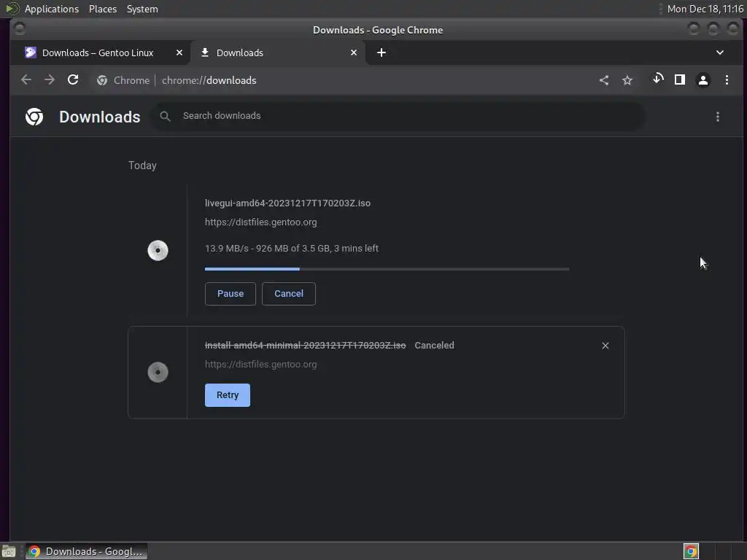
Task: Open the Applications menu
Action: [x=52, y=9]
